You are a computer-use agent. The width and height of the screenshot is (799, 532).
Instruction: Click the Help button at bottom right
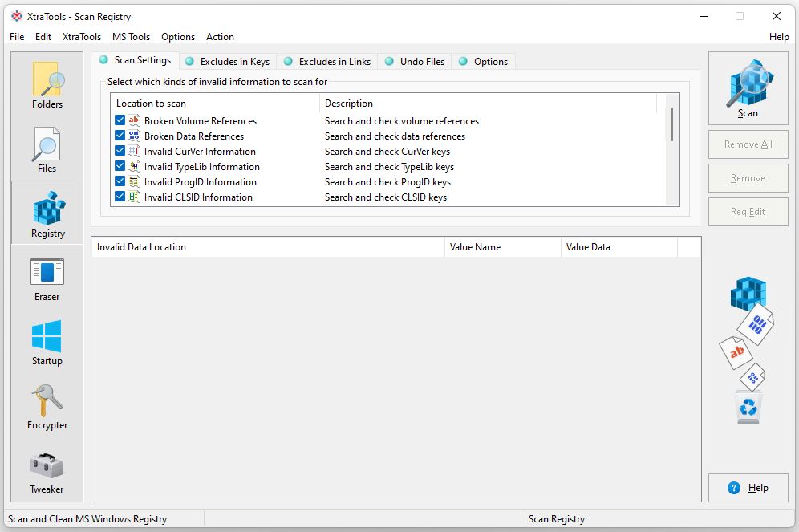[x=748, y=488]
